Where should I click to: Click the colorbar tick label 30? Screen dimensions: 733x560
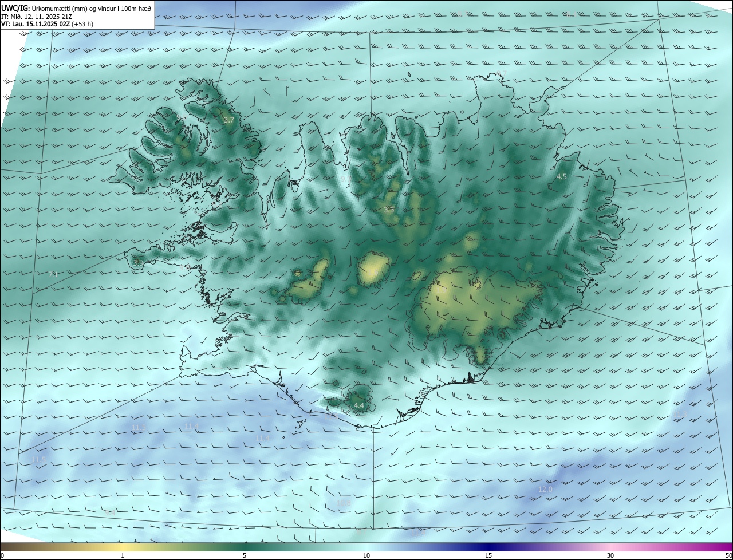click(x=610, y=555)
